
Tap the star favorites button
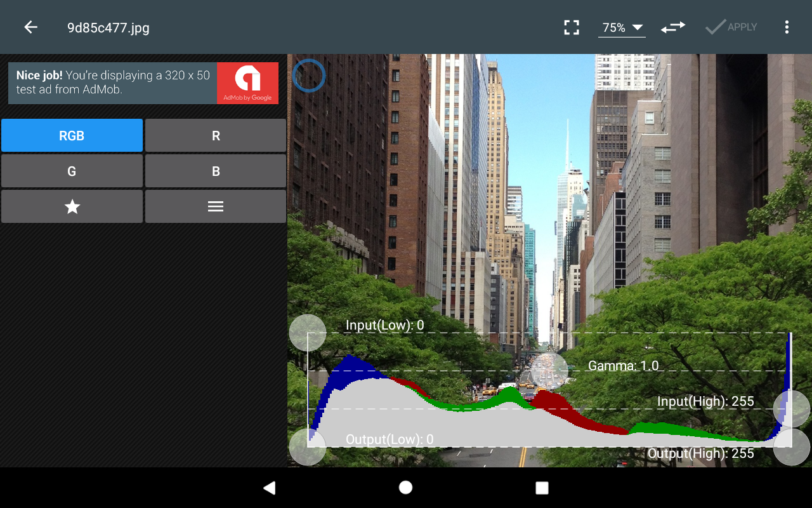pyautogui.click(x=72, y=206)
